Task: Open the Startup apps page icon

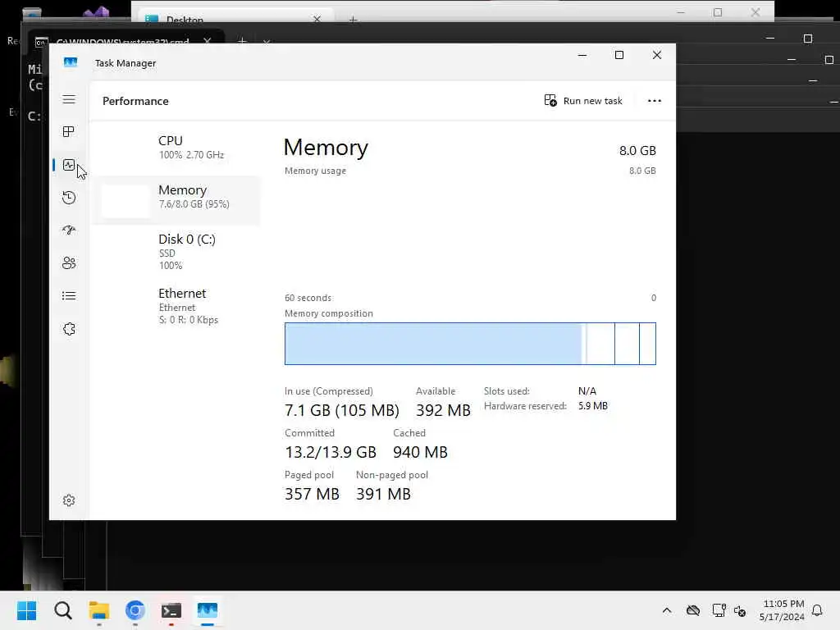Action: (69, 231)
